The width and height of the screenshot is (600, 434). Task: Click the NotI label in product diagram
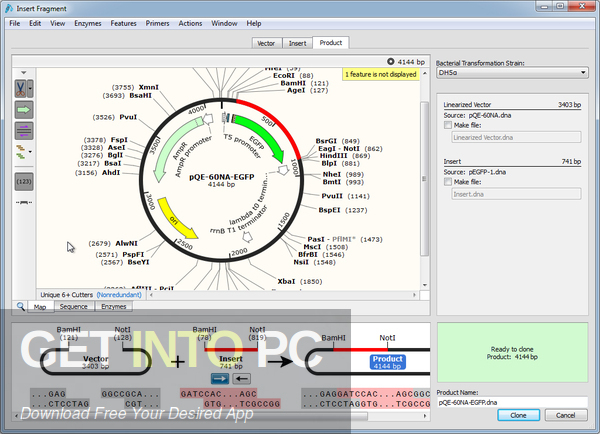click(387, 338)
